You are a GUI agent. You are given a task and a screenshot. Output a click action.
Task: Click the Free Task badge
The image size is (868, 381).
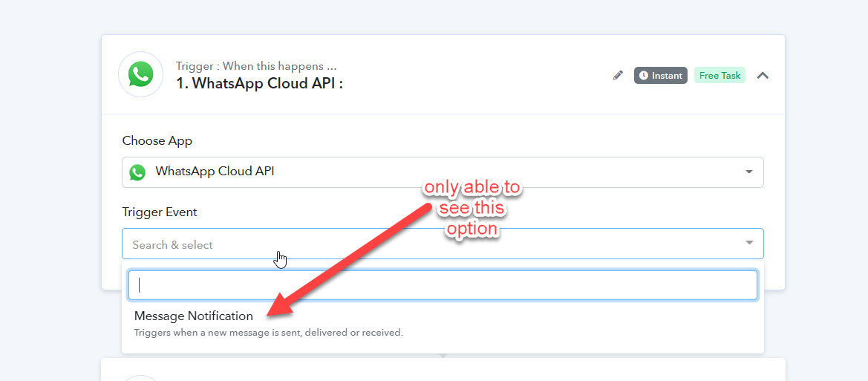pyautogui.click(x=719, y=75)
